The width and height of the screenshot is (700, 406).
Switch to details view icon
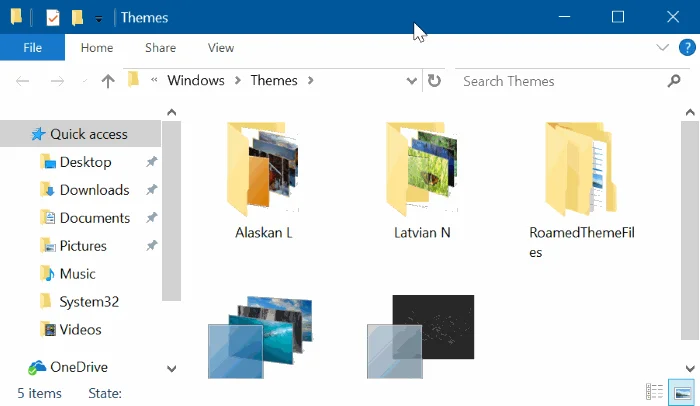point(654,392)
